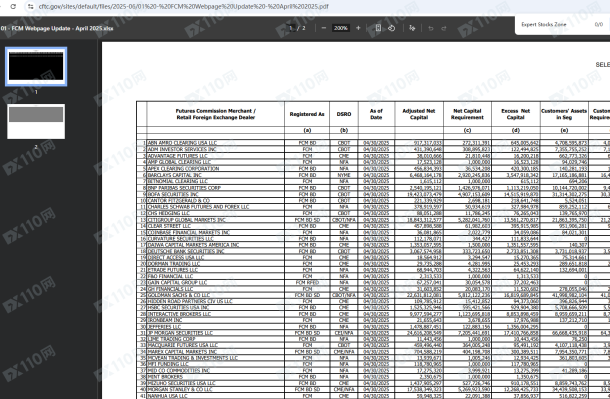Select page 1 thumbnail in sidebar
Screen dimensions: 610x399
[36, 66]
